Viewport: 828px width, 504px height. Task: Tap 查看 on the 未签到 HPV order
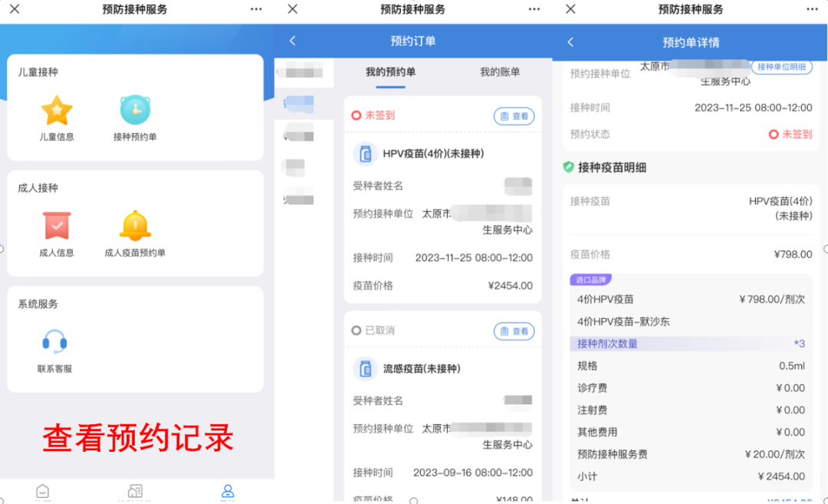pyautogui.click(x=514, y=116)
